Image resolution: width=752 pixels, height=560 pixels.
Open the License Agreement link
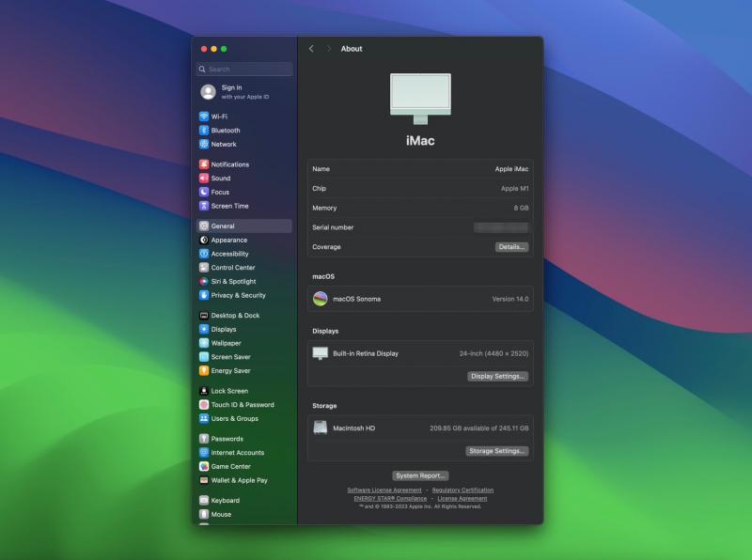[462, 499]
